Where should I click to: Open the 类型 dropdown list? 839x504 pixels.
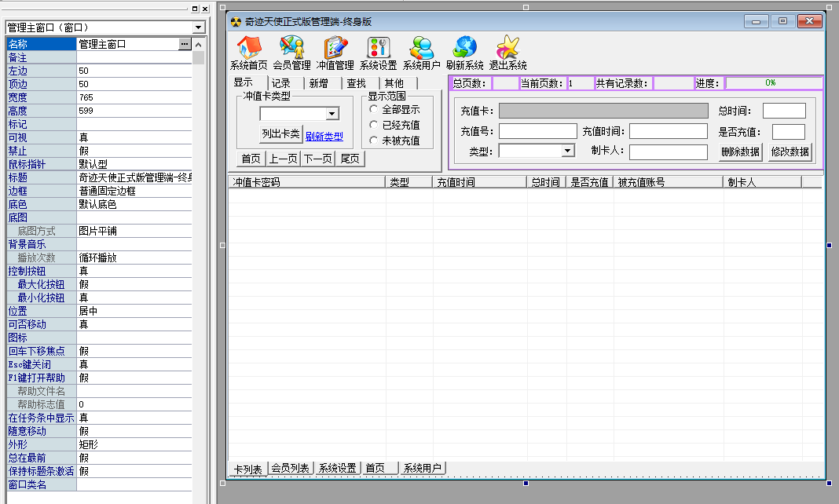[x=568, y=152]
